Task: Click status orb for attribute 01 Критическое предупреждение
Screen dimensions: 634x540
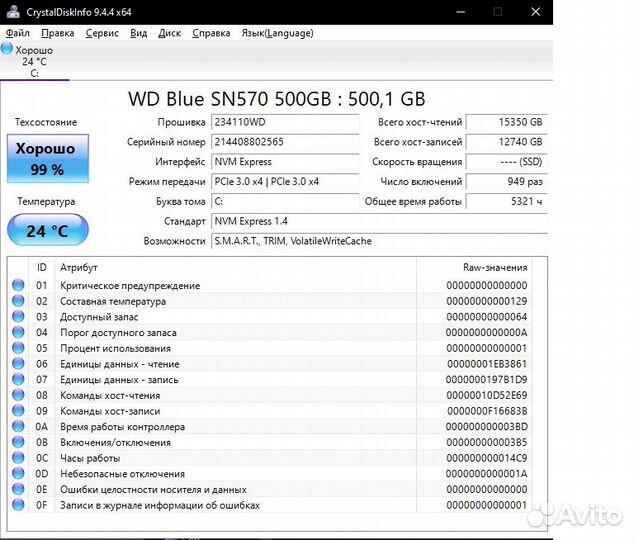Action: 18,285
